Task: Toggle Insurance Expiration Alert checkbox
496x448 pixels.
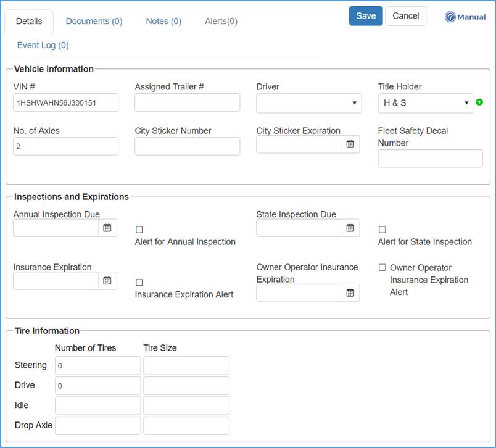Action: 139,283
